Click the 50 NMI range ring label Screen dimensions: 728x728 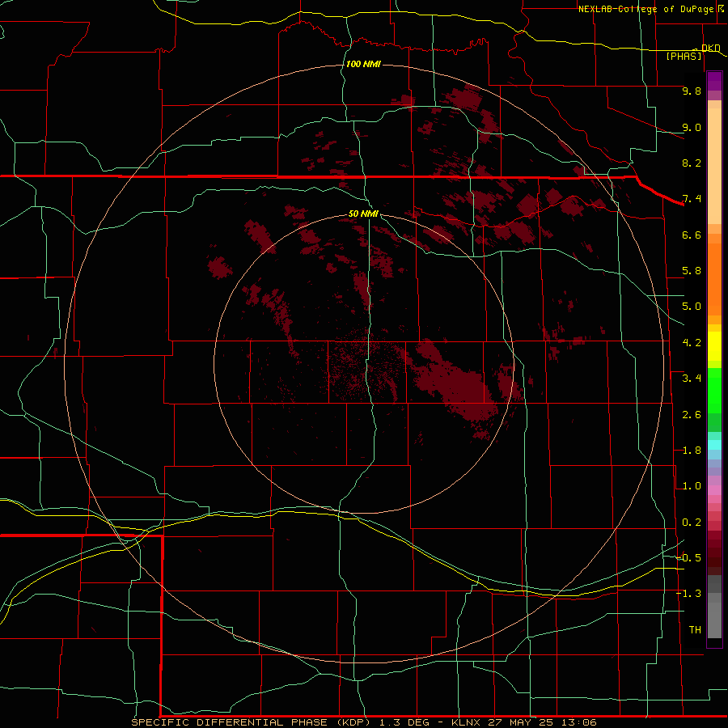363,214
